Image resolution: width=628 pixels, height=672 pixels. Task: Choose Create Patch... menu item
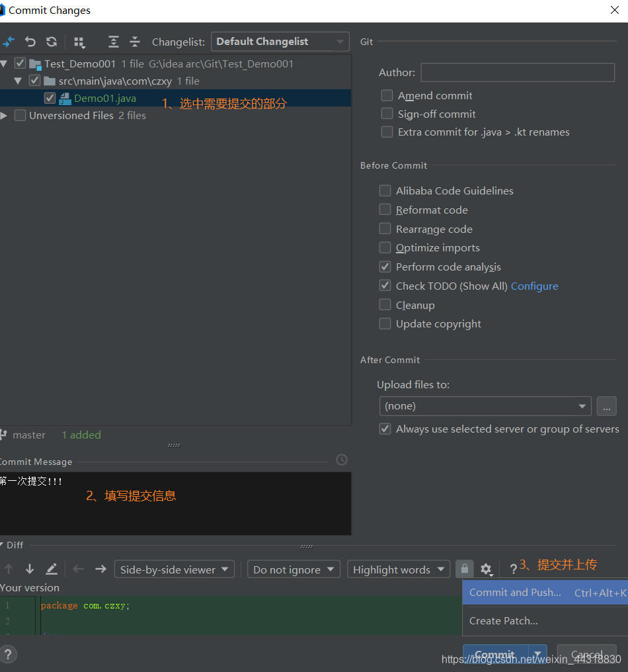[545, 620]
